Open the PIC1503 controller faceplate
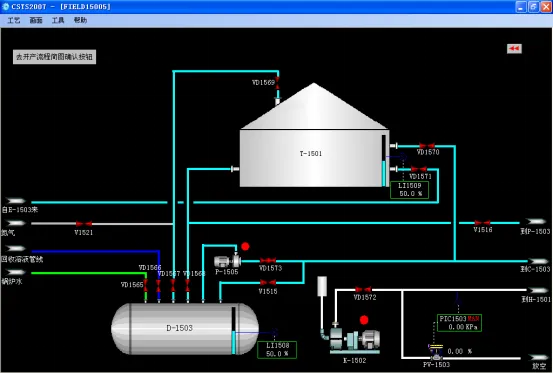This screenshot has width=553, height=374. [x=459, y=323]
